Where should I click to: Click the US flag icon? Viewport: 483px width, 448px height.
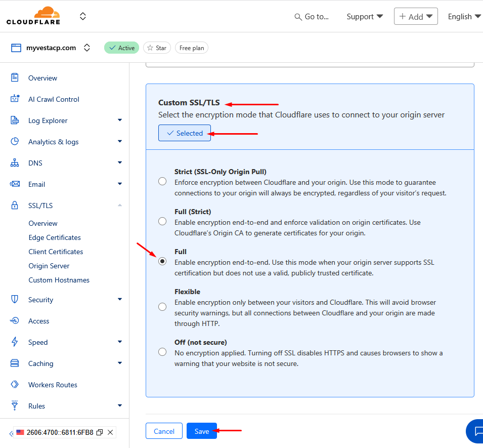click(x=20, y=432)
